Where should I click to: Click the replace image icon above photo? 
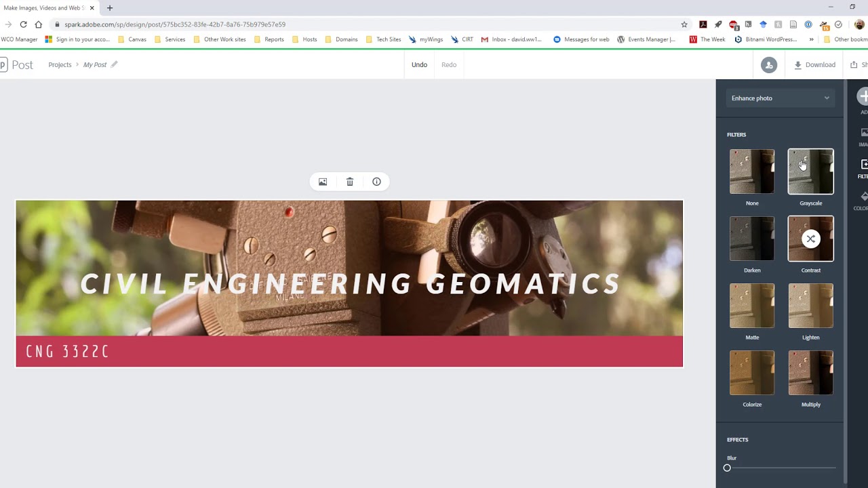(323, 182)
